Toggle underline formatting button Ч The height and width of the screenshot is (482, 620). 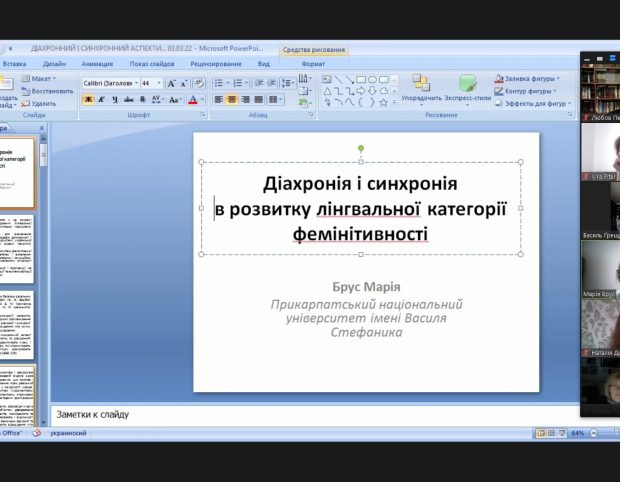(115, 100)
